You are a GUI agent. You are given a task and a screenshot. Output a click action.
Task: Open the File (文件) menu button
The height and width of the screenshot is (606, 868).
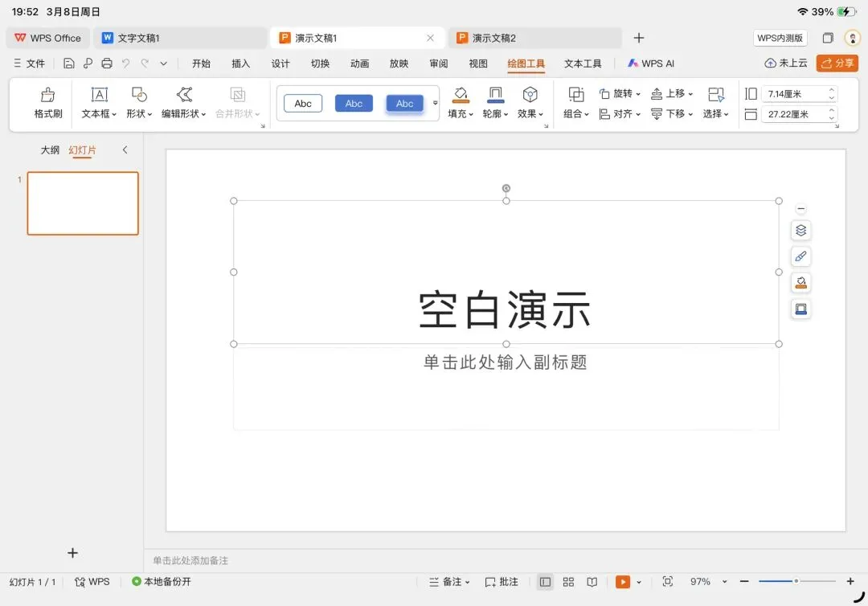(x=30, y=63)
